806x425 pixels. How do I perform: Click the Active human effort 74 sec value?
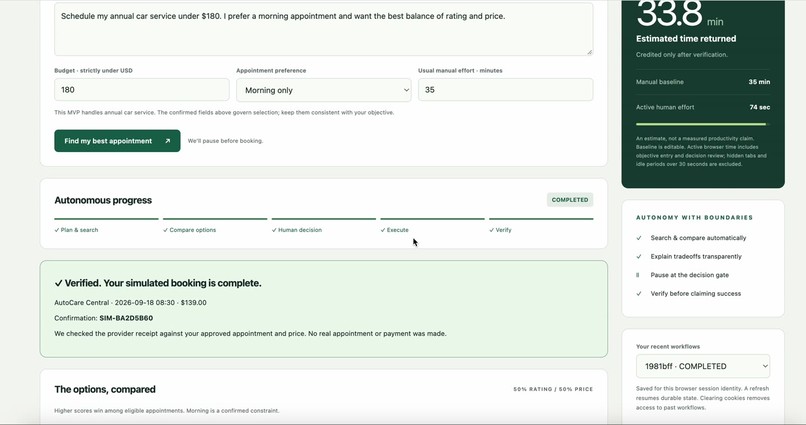(760, 107)
